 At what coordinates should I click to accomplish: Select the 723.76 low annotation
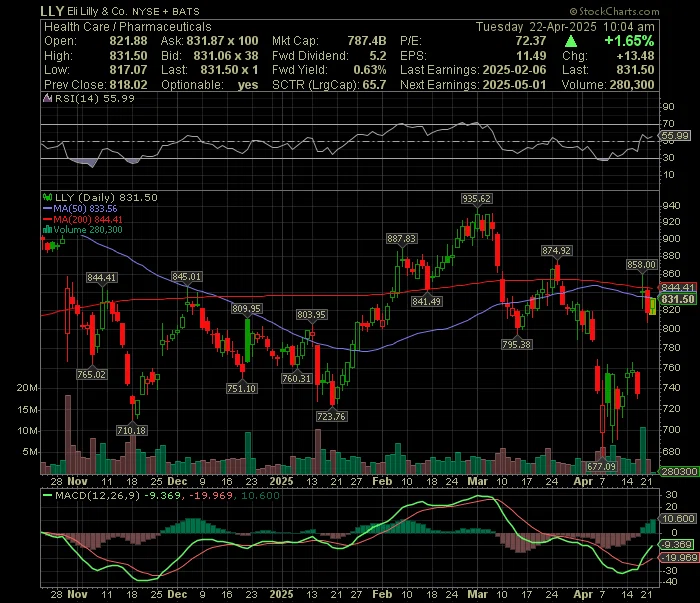[331, 416]
